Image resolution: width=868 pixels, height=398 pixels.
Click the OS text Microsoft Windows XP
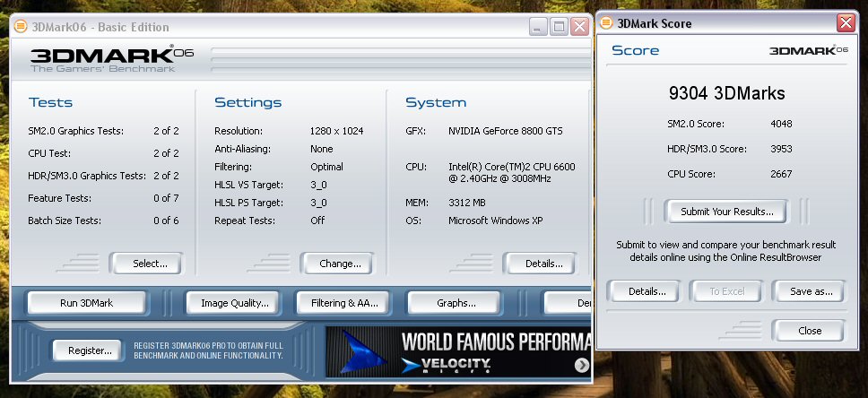coord(496,221)
